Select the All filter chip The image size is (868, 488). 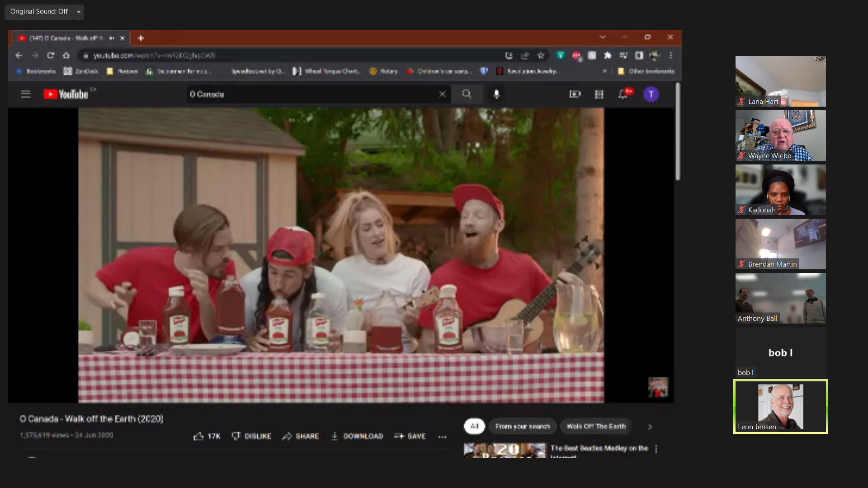474,426
